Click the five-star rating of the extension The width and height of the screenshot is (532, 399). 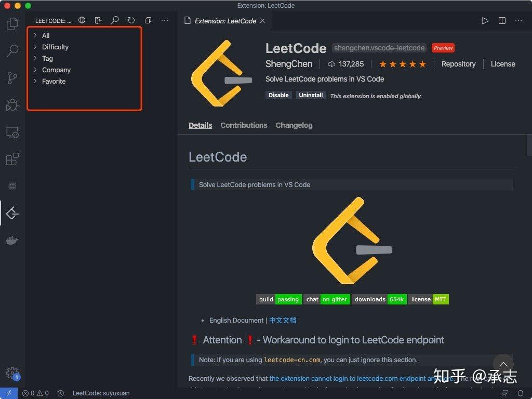(403, 64)
